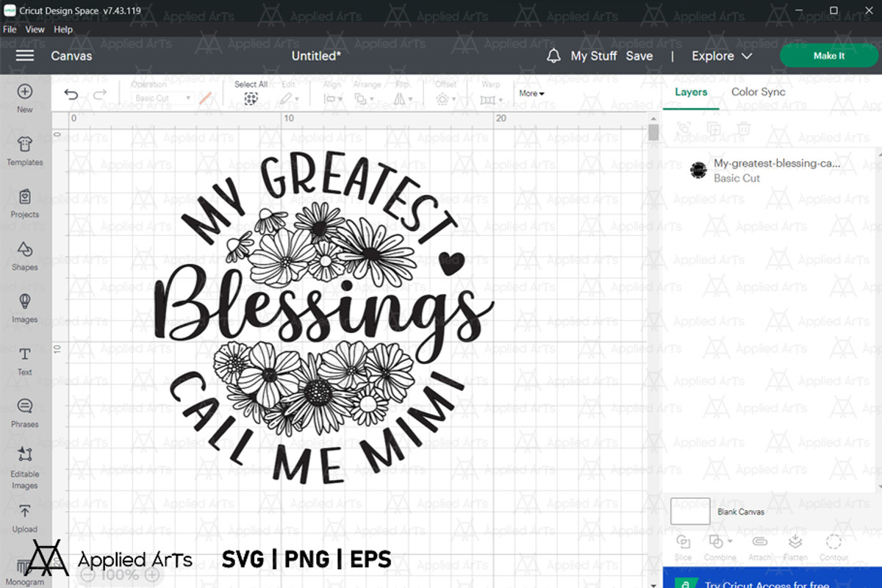882x588 pixels.
Task: Switch to the Color Sync tab
Action: pyautogui.click(x=758, y=92)
